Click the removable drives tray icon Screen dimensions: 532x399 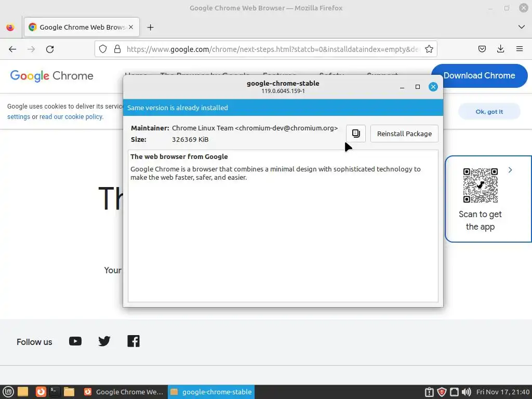454,392
